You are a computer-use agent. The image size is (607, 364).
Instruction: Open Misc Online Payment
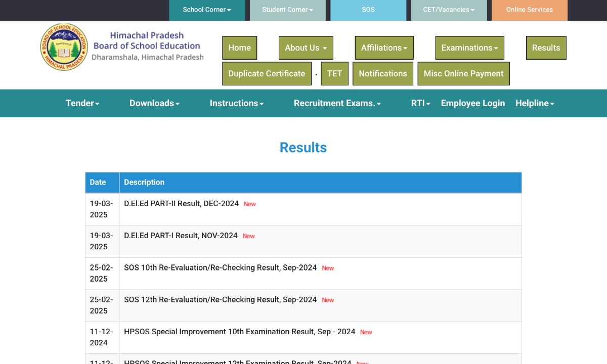pyautogui.click(x=464, y=74)
